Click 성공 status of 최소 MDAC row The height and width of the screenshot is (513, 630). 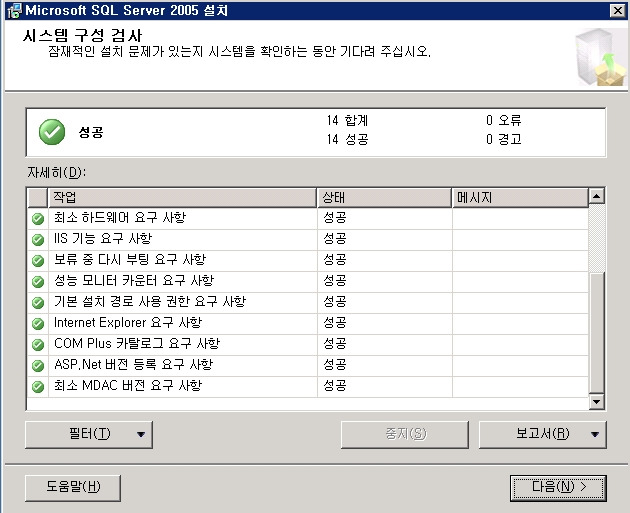pyautogui.click(x=335, y=385)
